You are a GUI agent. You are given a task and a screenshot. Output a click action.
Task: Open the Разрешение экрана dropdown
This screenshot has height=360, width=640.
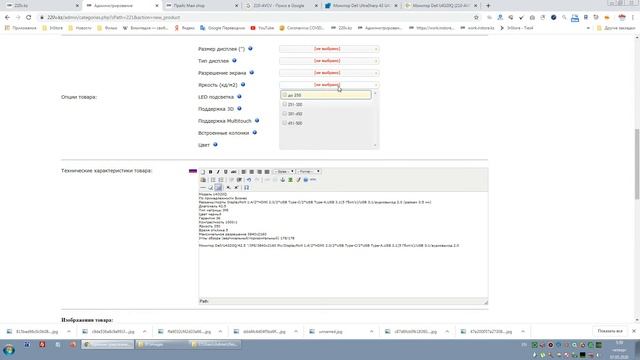click(x=329, y=73)
